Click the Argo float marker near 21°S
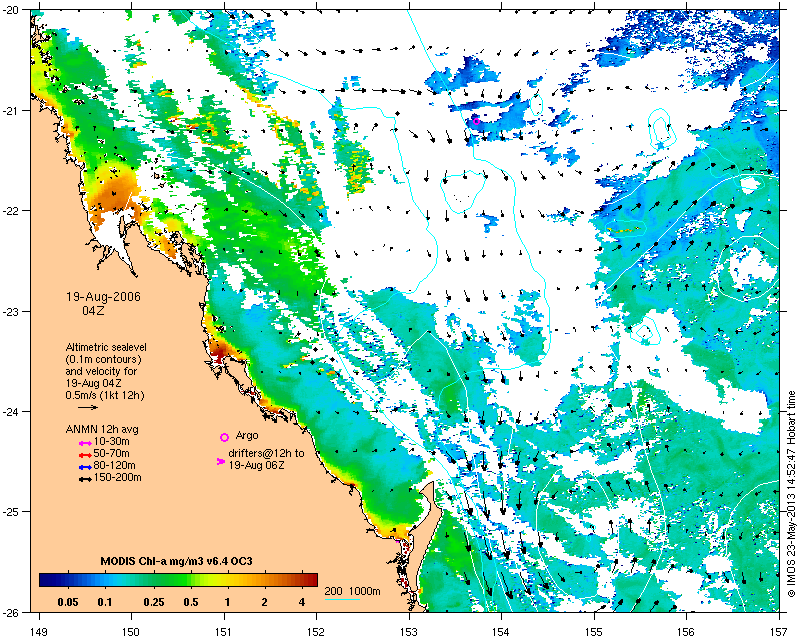800x640 pixels. coord(476,121)
